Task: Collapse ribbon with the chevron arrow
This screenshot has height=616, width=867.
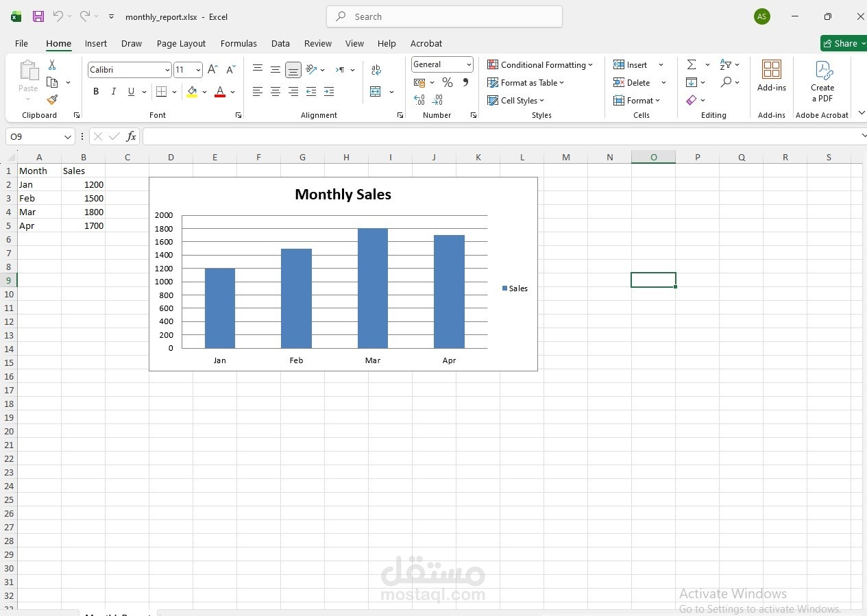Action: [x=862, y=113]
